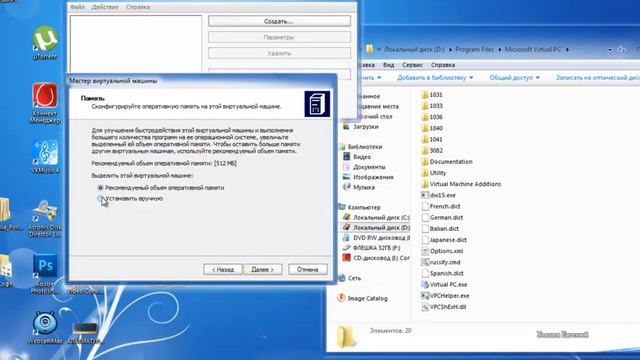Select the folder icon of 1041
The width and height of the screenshot is (640, 360).
pyautogui.click(x=425, y=139)
